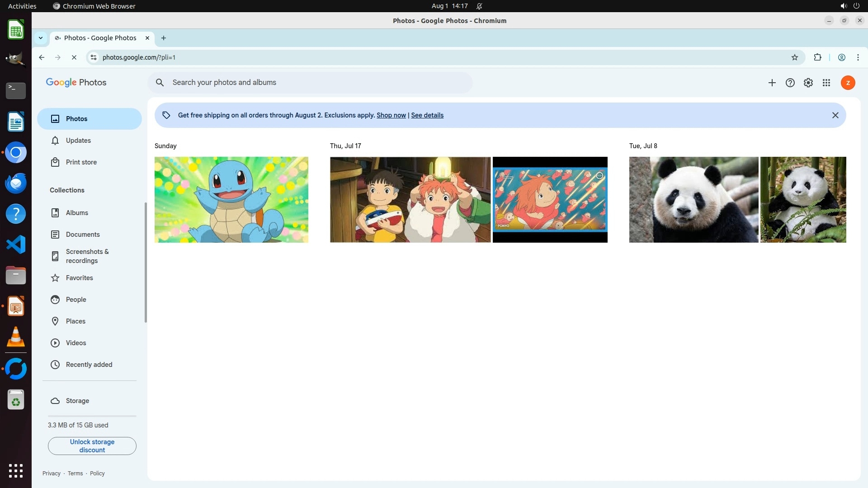Image resolution: width=868 pixels, height=488 pixels.
Task: Open the Extensions puzzle icon
Action: (817, 57)
